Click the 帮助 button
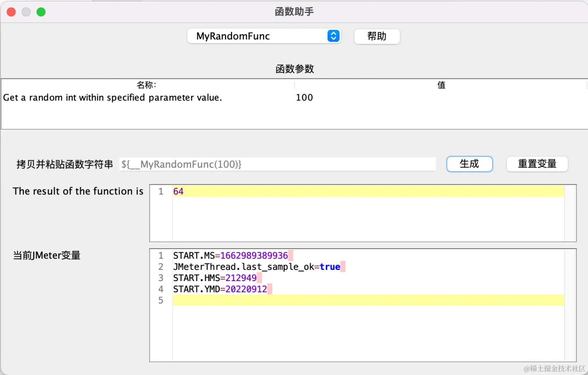Viewport: 588px width, 375px height. pos(377,36)
